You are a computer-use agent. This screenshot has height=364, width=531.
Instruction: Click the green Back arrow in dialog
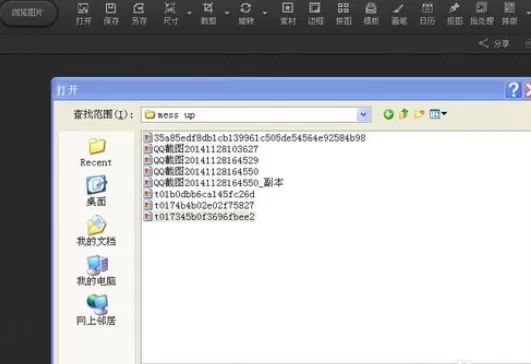pyautogui.click(x=388, y=114)
